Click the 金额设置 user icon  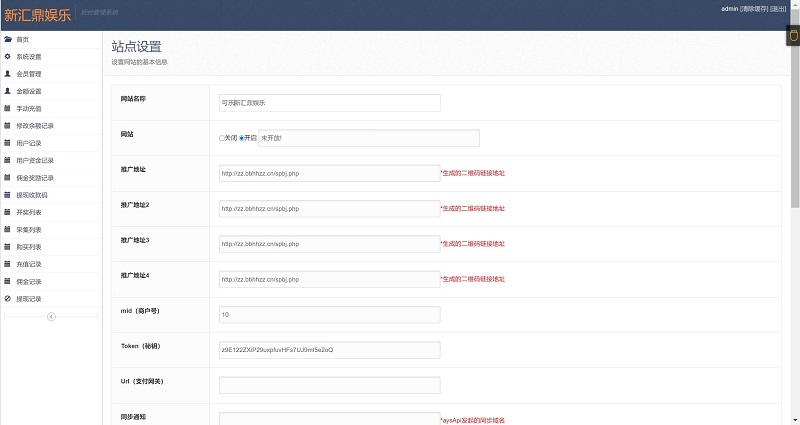(8, 91)
